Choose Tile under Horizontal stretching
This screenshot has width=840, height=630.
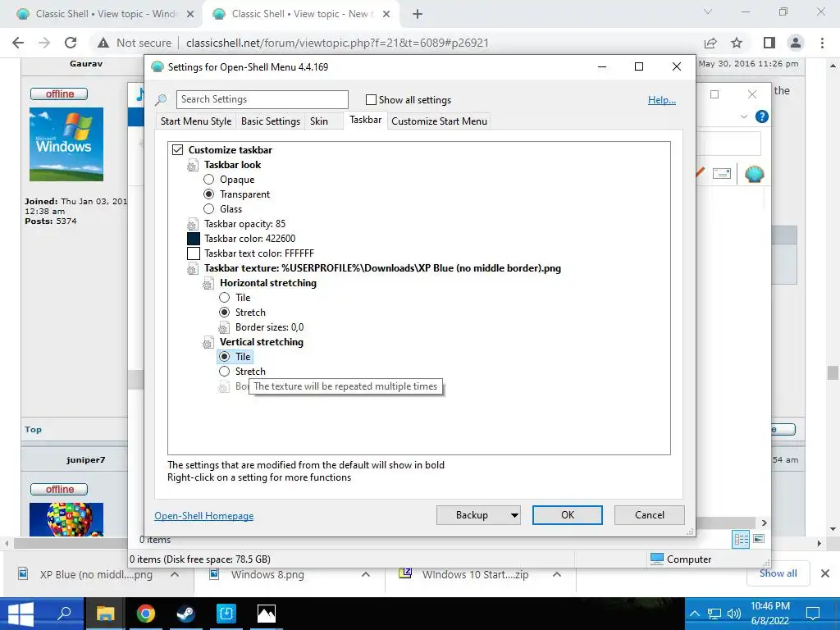click(x=225, y=297)
